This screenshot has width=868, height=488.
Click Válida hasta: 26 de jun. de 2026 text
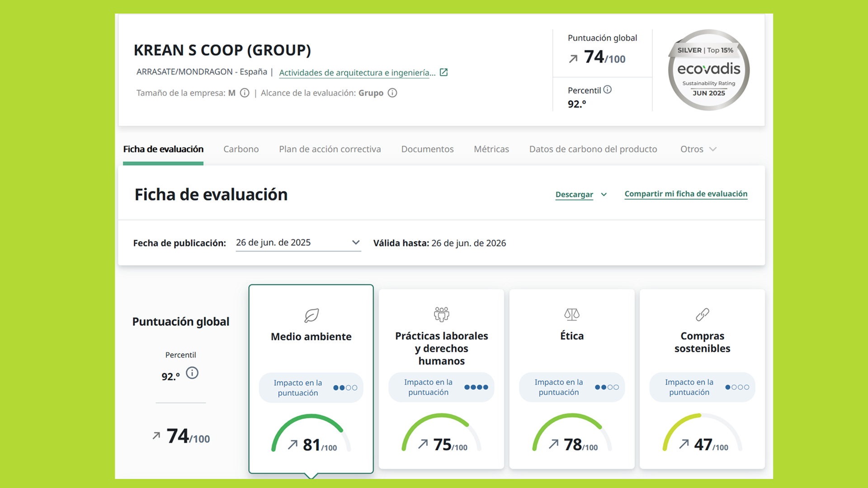point(439,243)
